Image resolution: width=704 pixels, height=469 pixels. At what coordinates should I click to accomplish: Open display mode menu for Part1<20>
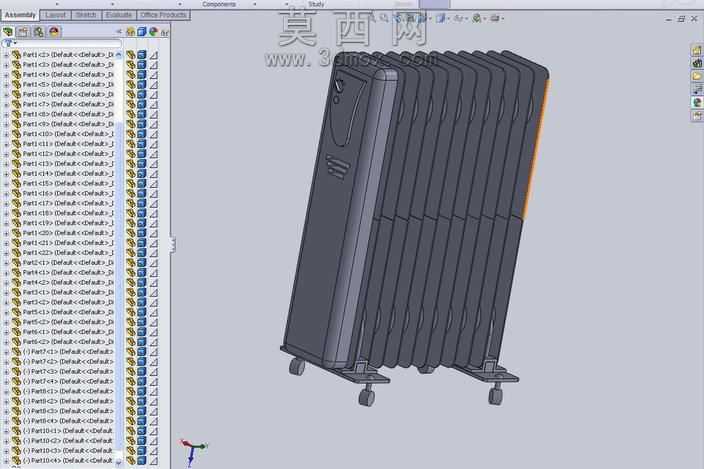[x=142, y=233]
